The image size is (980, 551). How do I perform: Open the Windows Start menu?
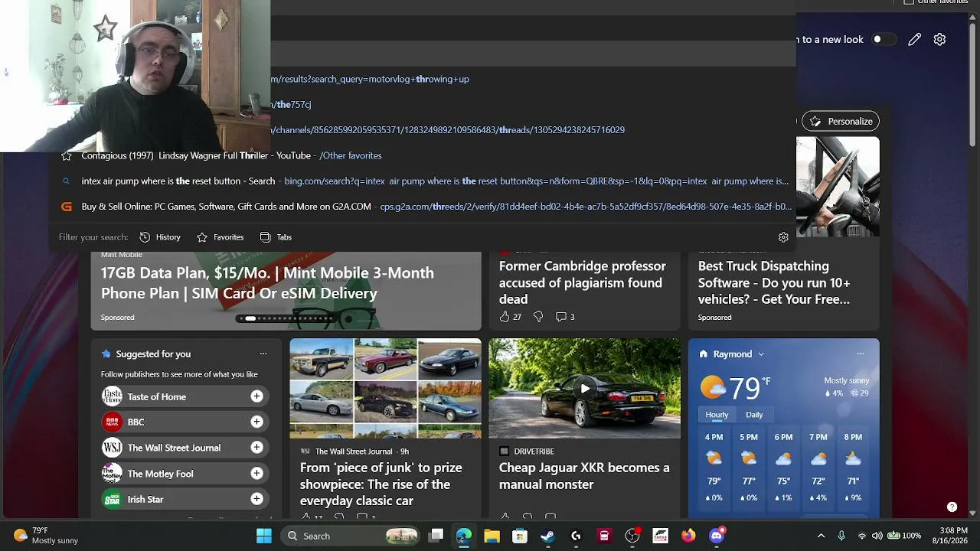(264, 536)
